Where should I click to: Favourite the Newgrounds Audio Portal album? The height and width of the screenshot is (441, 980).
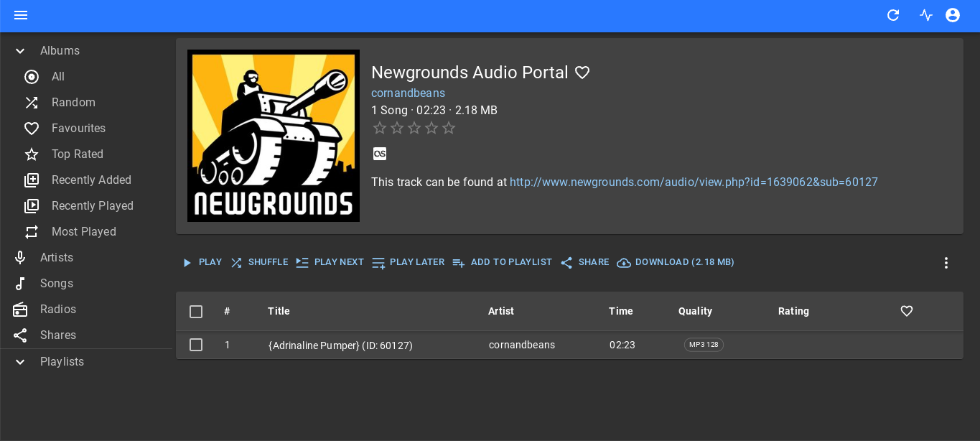pos(582,73)
